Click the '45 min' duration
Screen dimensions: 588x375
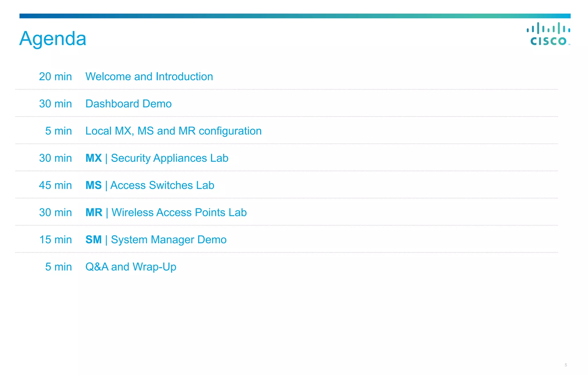(55, 185)
